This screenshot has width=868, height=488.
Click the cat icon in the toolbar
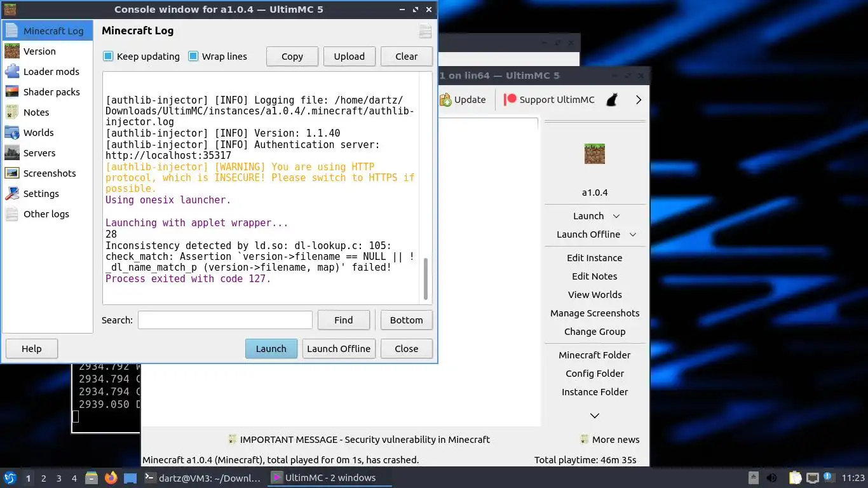pos(612,99)
